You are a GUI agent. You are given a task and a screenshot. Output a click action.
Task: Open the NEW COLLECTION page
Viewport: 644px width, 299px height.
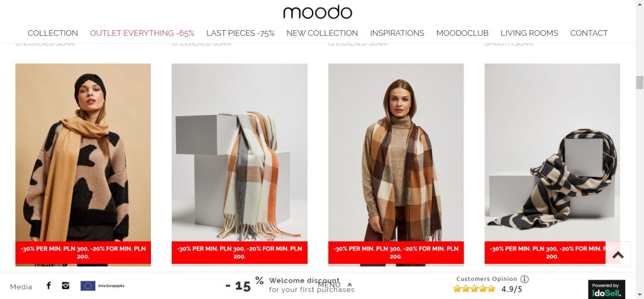pyautogui.click(x=322, y=33)
